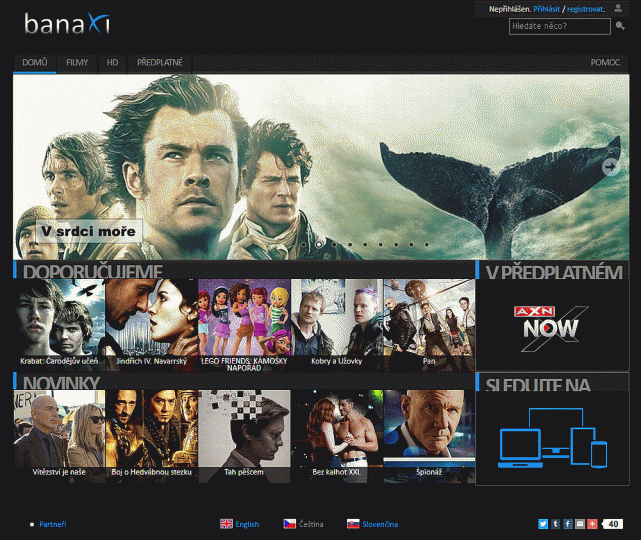
Task: Open the Špionáž thumbnail
Action: [x=429, y=436]
